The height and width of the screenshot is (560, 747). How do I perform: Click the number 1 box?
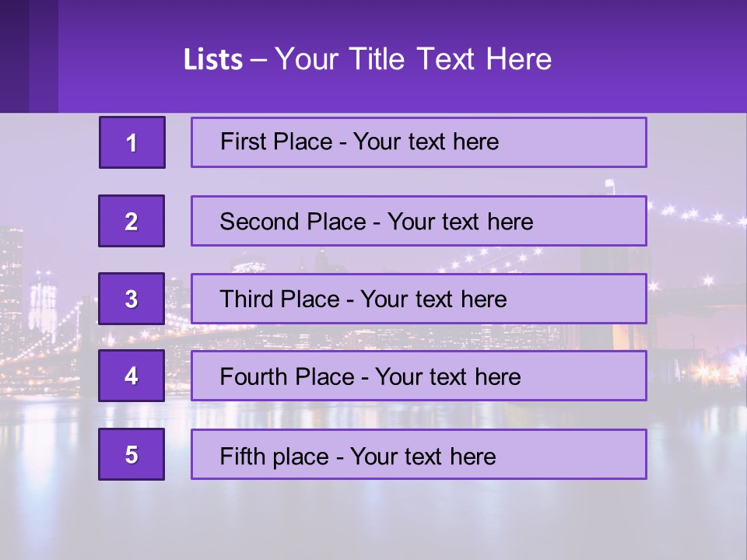132,142
